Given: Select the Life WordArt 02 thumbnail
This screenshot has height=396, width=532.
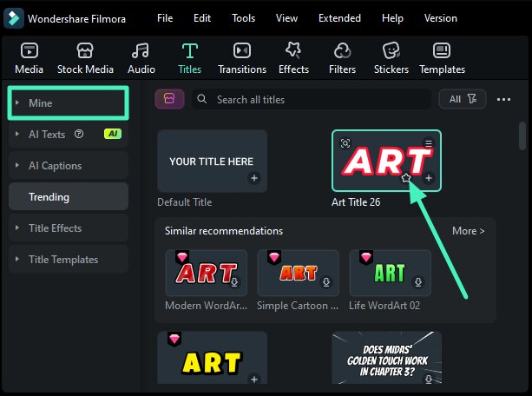Looking at the screenshot, I should (x=391, y=273).
